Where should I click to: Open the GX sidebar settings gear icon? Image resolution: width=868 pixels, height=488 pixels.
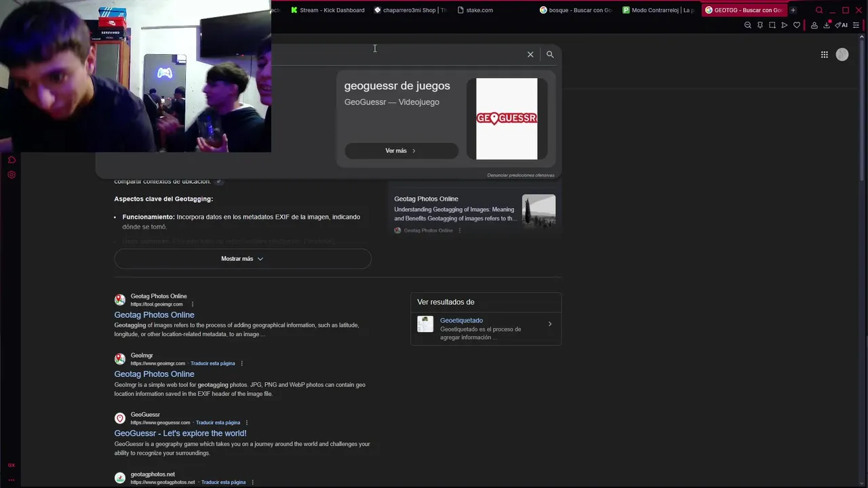coord(12,175)
